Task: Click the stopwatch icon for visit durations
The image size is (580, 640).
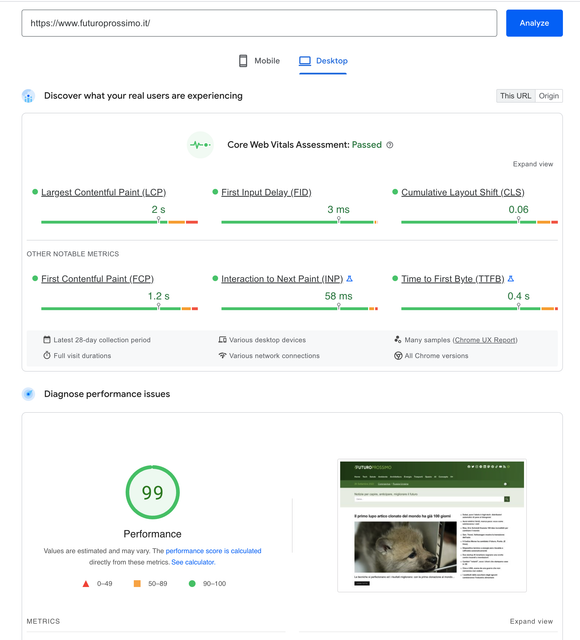Action: click(47, 355)
